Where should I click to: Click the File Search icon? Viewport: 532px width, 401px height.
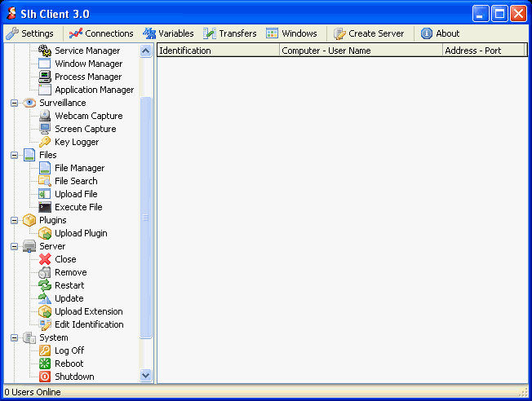tap(46, 181)
